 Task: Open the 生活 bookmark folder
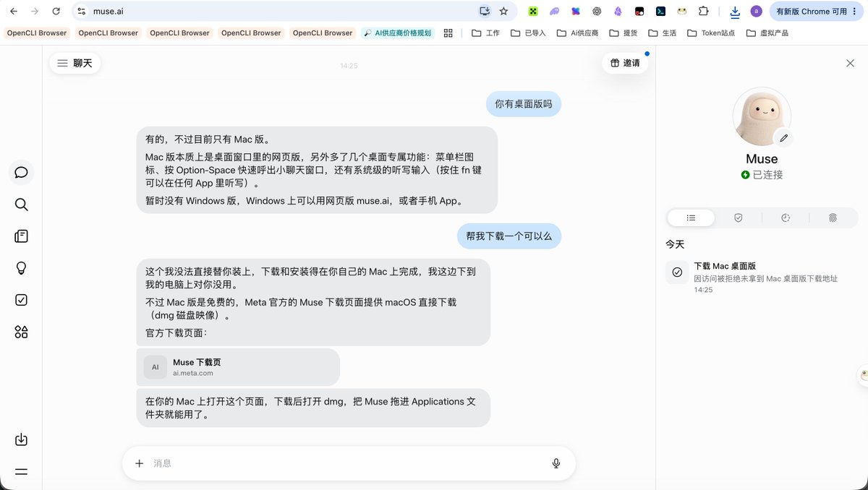click(x=663, y=33)
